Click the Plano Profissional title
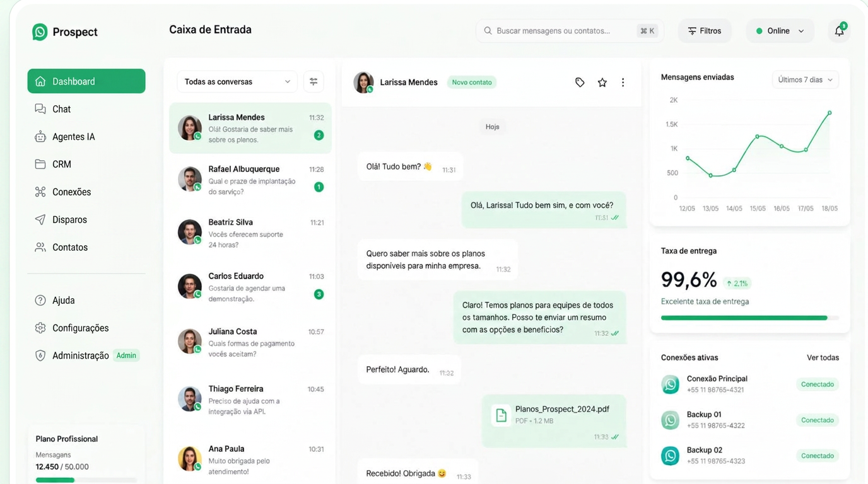The width and height of the screenshot is (868, 484). 67,439
